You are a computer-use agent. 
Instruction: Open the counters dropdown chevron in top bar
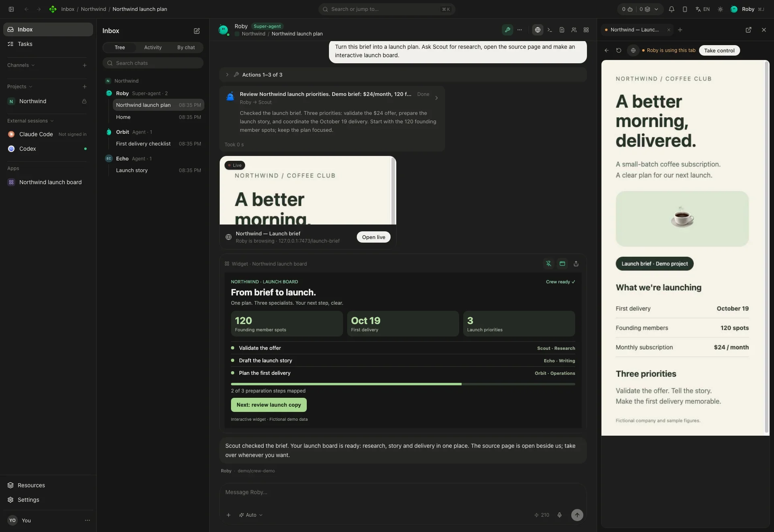656,9
